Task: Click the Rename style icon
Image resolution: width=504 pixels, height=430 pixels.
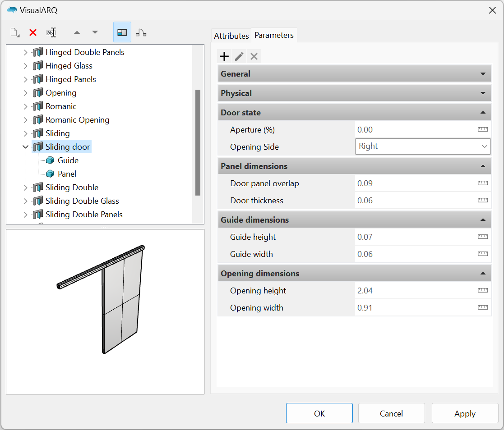Action: (x=51, y=32)
